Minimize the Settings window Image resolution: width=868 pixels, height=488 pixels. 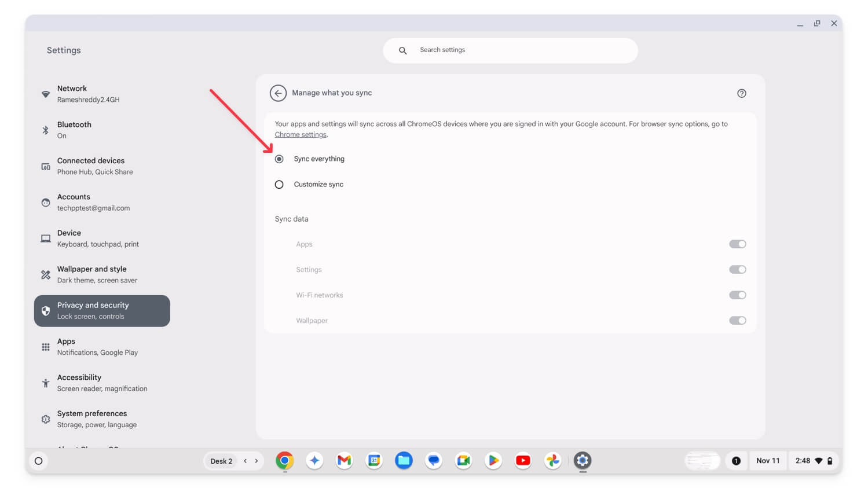pyautogui.click(x=800, y=24)
